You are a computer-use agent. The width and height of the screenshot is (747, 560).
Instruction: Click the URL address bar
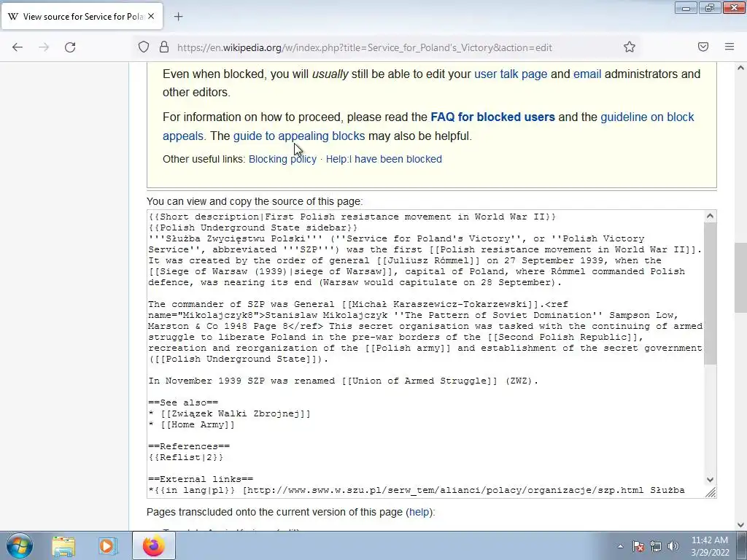[365, 47]
